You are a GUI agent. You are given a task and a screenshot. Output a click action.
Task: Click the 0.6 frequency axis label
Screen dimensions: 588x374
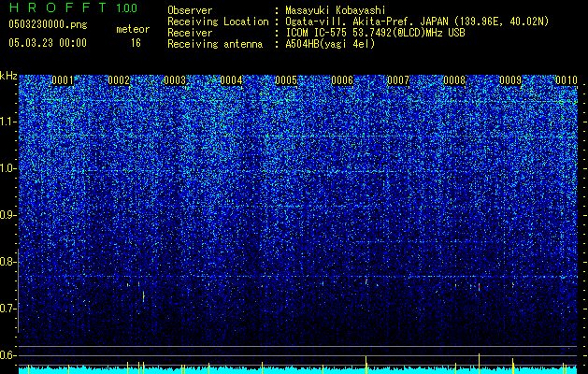click(x=8, y=355)
